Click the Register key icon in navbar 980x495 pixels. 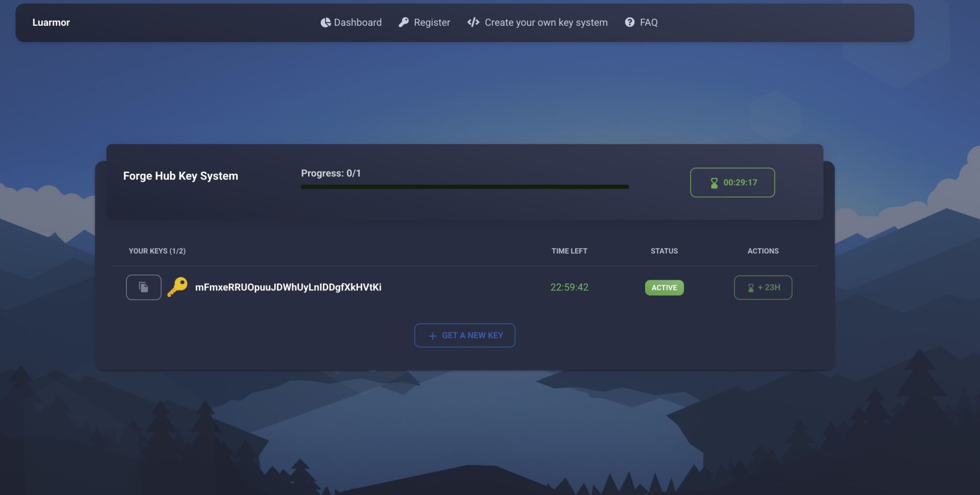pos(403,22)
